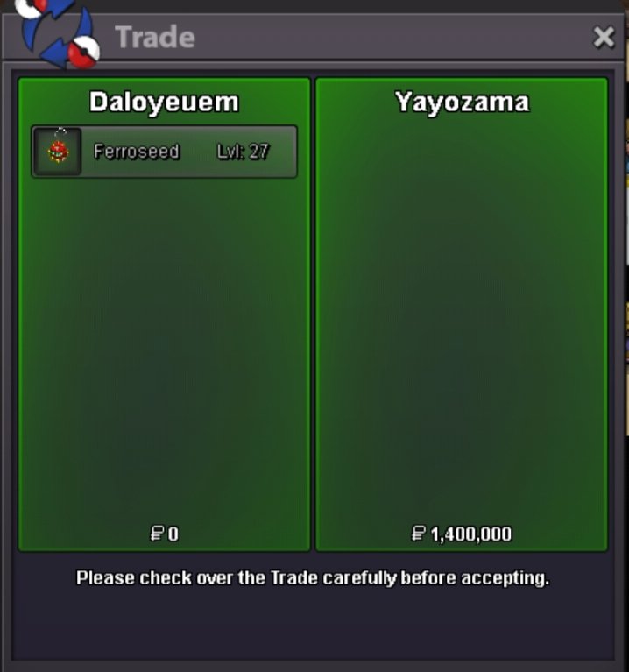Click the Yayozama player name
Image resolution: width=629 pixels, height=672 pixels.
[x=462, y=103]
